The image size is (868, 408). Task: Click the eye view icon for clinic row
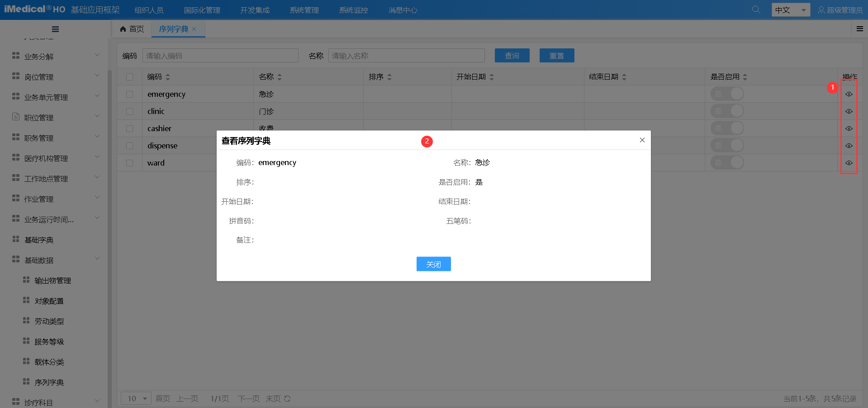[849, 111]
